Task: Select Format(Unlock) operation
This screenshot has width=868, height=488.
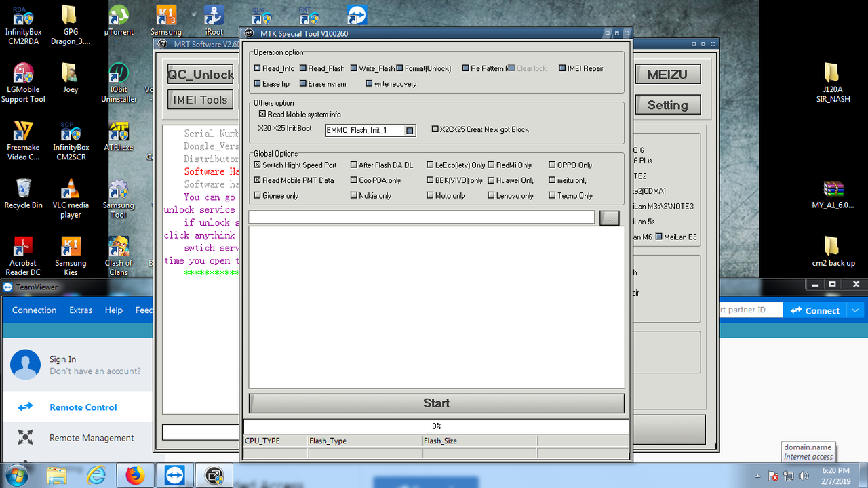Action: 424,68
